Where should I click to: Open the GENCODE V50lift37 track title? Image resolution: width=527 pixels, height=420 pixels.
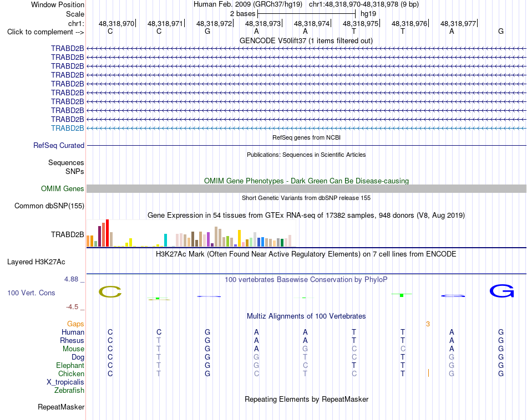point(306,40)
